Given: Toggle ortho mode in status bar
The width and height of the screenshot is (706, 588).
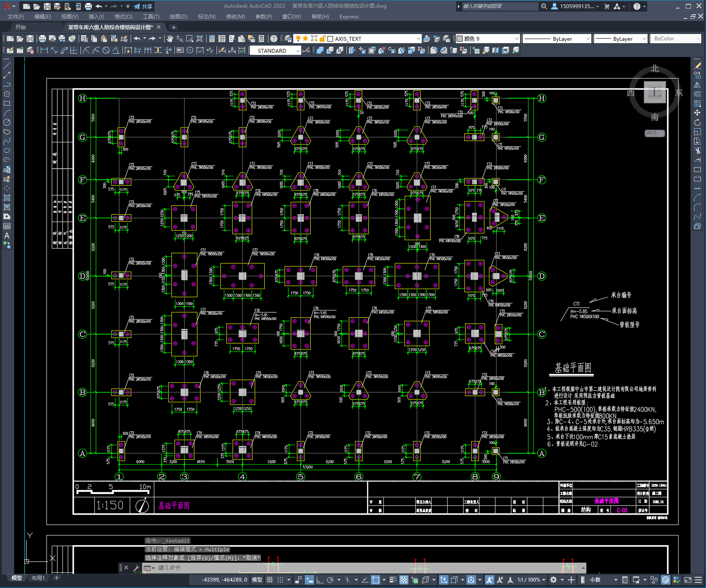Looking at the screenshot, I should 320,579.
